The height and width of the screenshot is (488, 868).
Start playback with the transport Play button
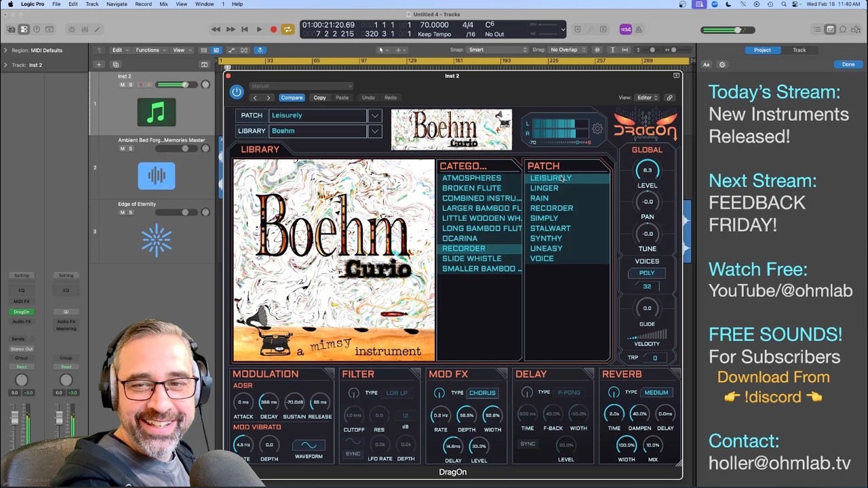[259, 29]
